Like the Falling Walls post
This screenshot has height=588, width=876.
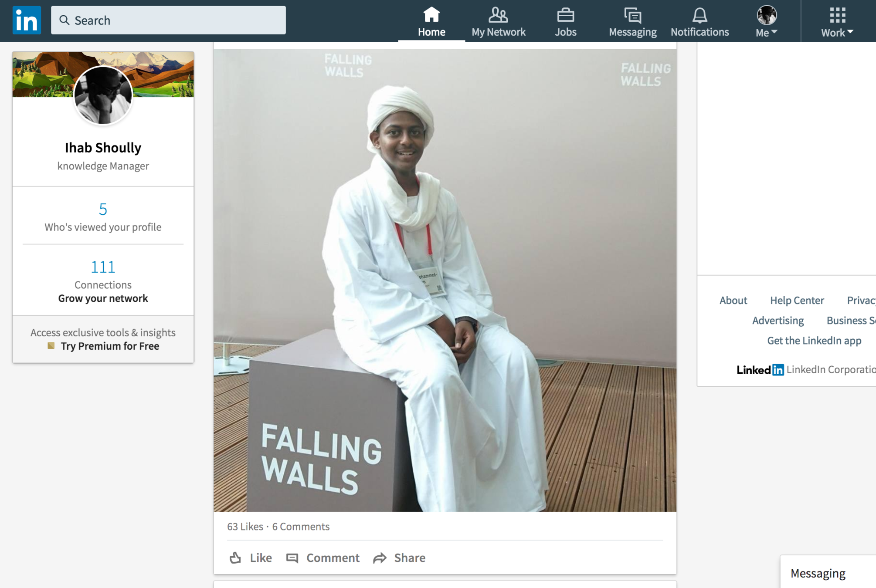point(251,558)
